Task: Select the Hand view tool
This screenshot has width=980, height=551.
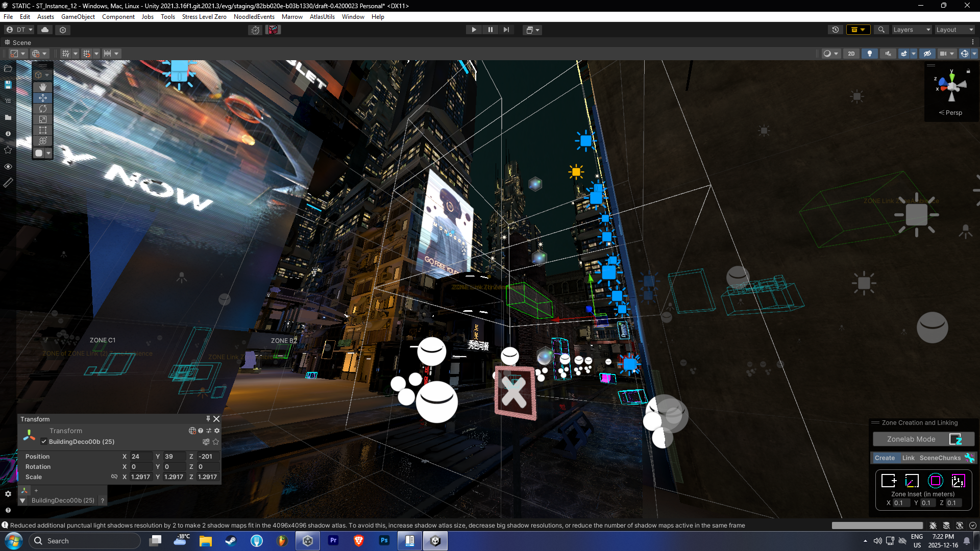Action: 43,87
